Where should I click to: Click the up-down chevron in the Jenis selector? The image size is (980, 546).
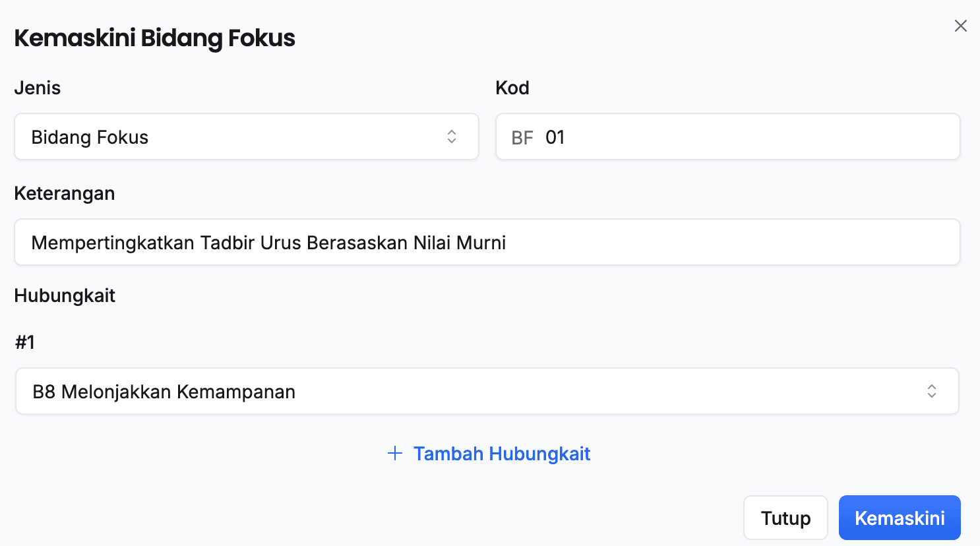[452, 136]
